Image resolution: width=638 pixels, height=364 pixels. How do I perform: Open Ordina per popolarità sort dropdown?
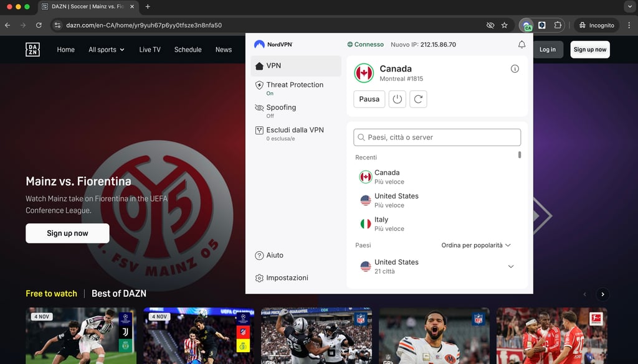point(475,245)
